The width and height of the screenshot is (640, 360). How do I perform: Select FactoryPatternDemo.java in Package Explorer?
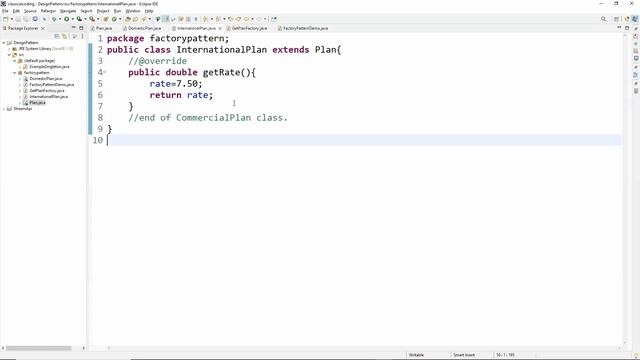pyautogui.click(x=51, y=84)
